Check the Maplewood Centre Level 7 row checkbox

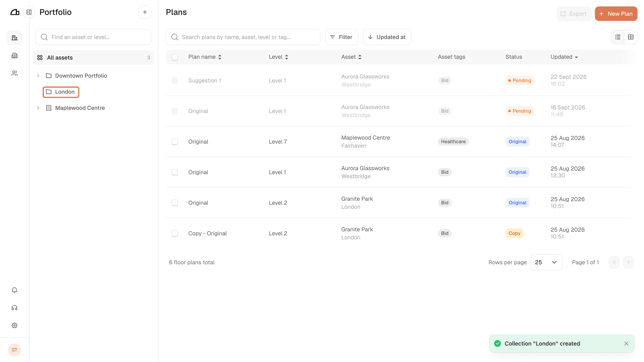coord(175,142)
